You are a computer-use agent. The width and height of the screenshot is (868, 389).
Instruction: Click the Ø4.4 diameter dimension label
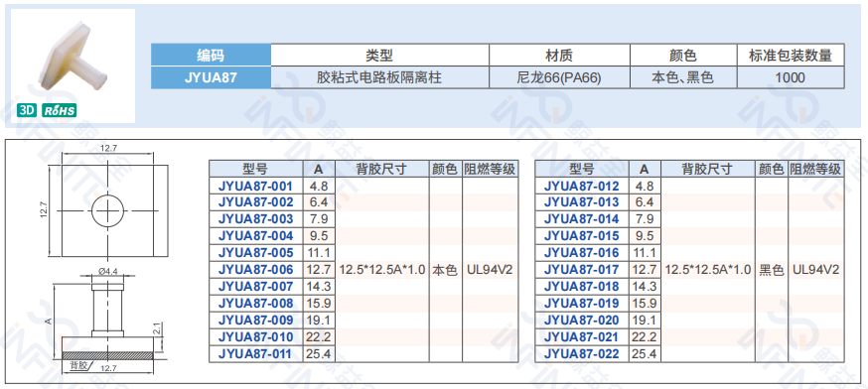(x=107, y=271)
